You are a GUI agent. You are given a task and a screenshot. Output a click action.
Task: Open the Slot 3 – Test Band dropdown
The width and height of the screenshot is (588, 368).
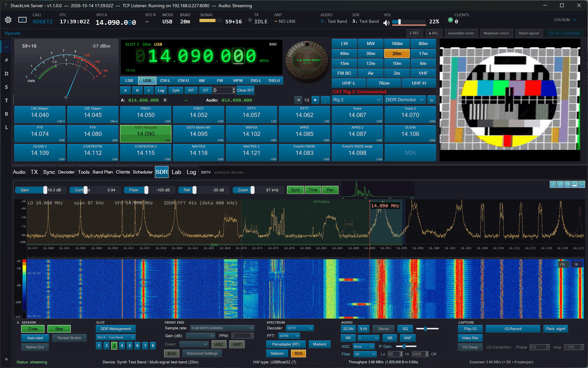click(x=116, y=337)
